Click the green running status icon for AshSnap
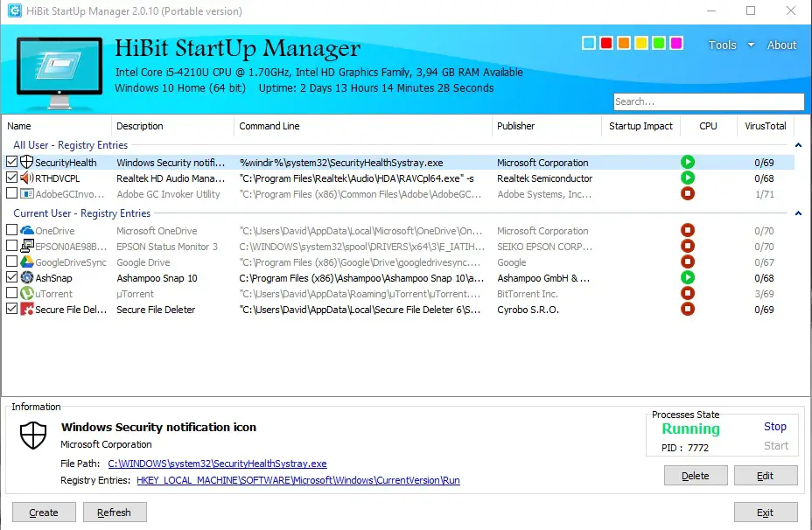Screen dimensions: 812x530 click(688, 278)
